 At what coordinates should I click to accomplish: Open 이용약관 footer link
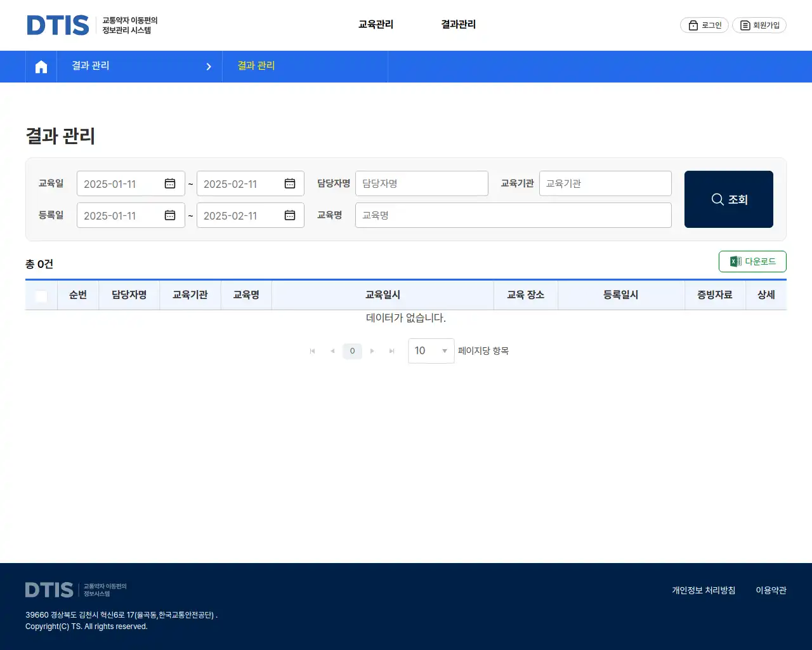tap(771, 590)
